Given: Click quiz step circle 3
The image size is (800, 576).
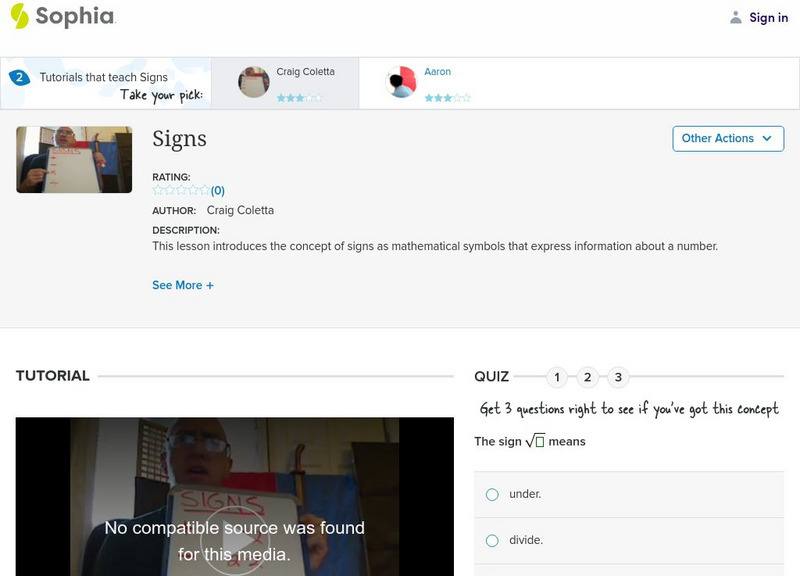Looking at the screenshot, I should (x=619, y=378).
